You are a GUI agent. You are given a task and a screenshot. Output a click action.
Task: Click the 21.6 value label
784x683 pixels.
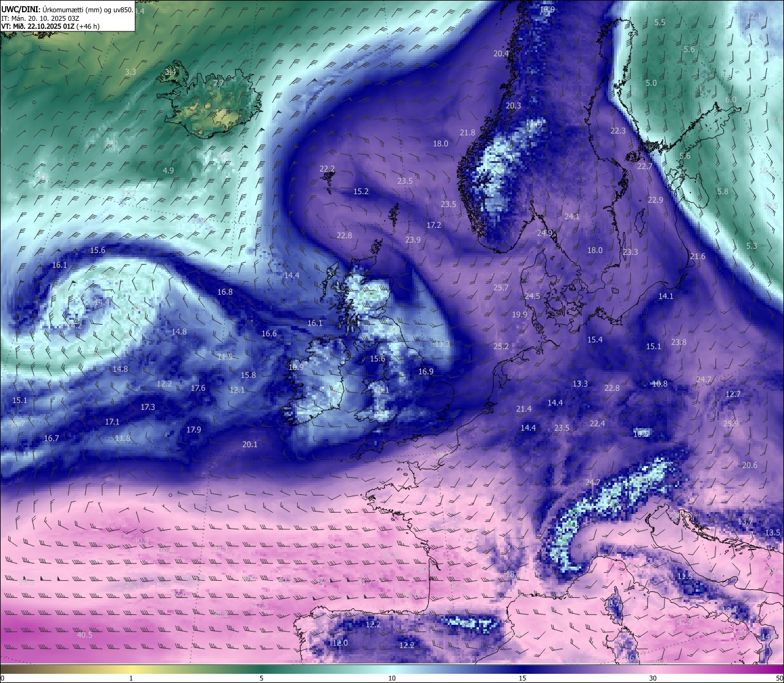coord(698,257)
